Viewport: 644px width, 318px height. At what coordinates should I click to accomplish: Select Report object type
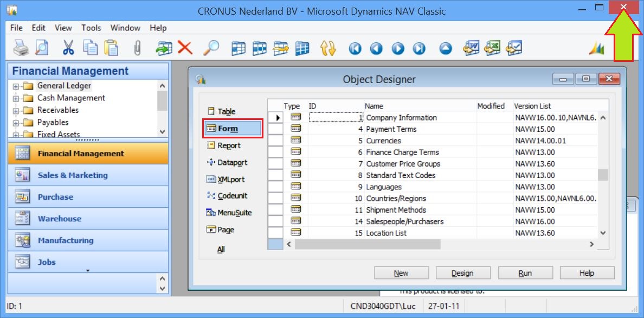coord(224,145)
